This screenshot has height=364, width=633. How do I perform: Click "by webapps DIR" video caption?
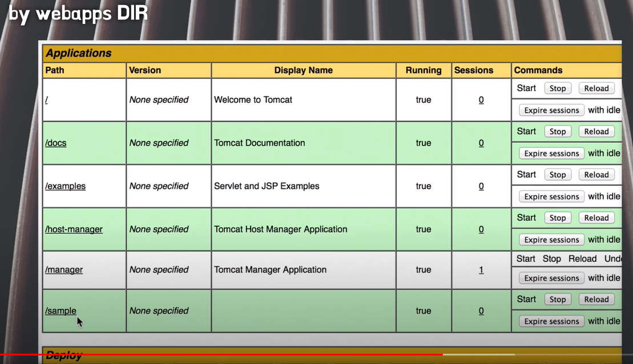[x=78, y=14]
